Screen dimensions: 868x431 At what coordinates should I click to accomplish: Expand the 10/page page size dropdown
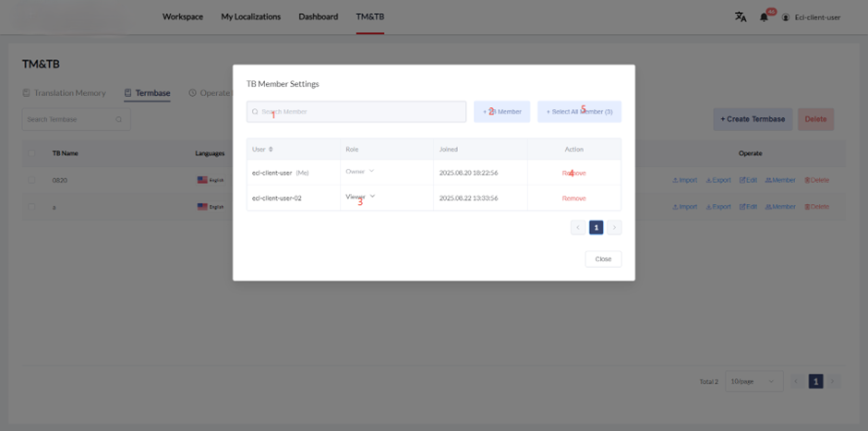[754, 381]
